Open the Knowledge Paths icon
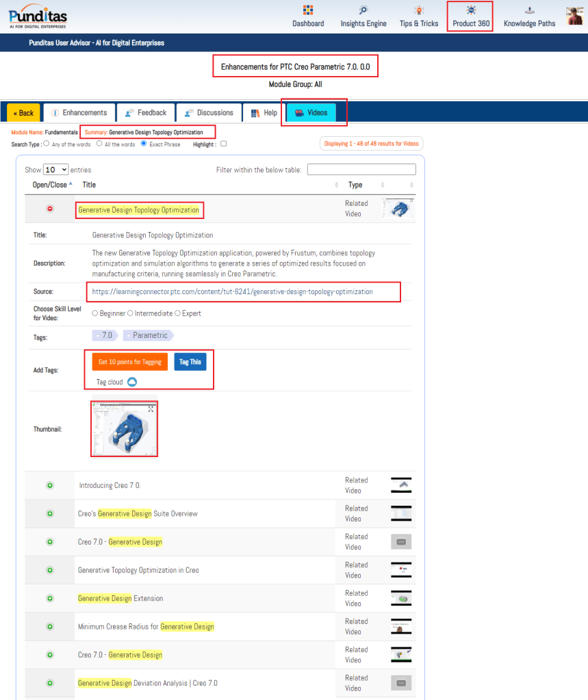Viewport: 588px width, 700px height. [x=529, y=10]
